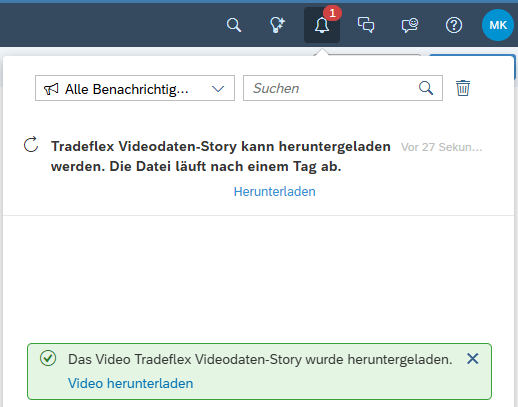518x407 pixels.
Task: Click the red notification badge showing 1
Action: (x=332, y=13)
